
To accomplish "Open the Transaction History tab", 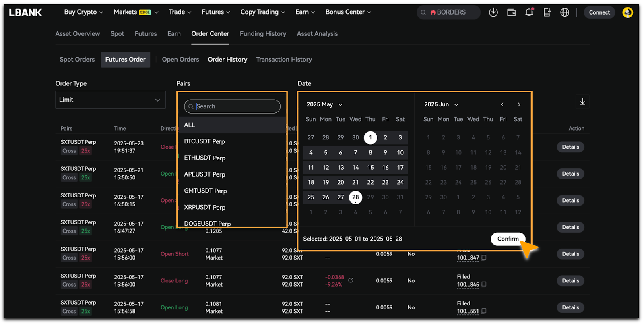I will [284, 60].
